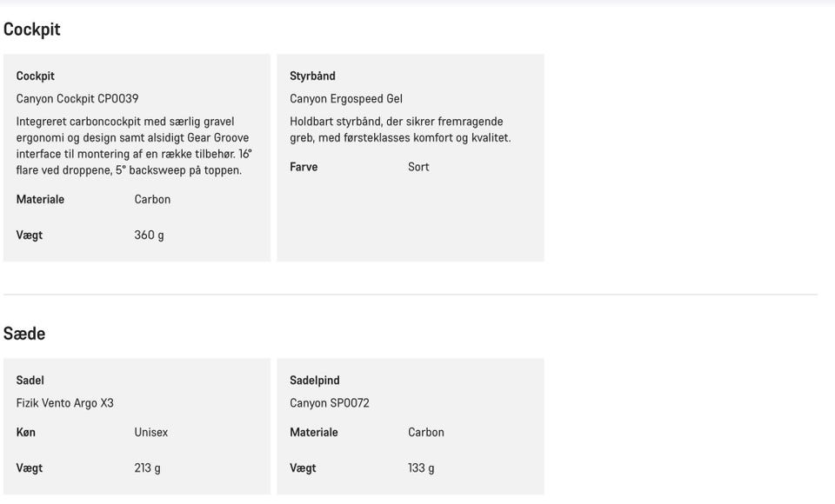
Task: Click the Styrbånd card title
Action: tap(312, 76)
